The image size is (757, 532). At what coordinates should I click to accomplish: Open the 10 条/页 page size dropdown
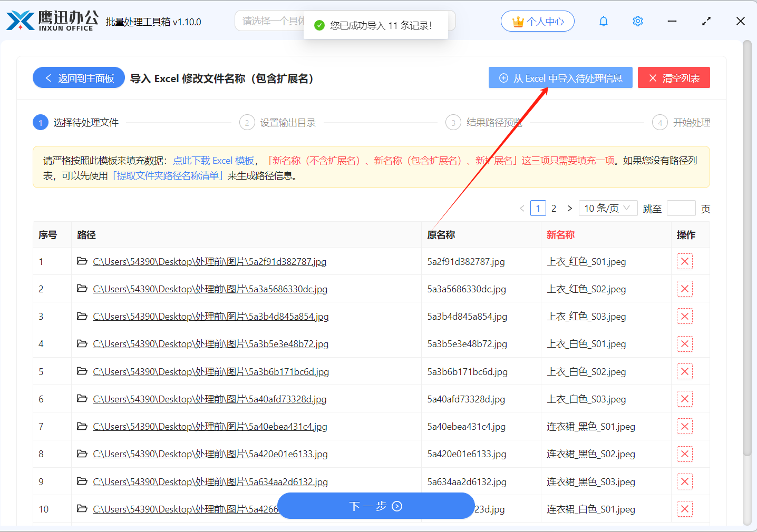tap(608, 208)
